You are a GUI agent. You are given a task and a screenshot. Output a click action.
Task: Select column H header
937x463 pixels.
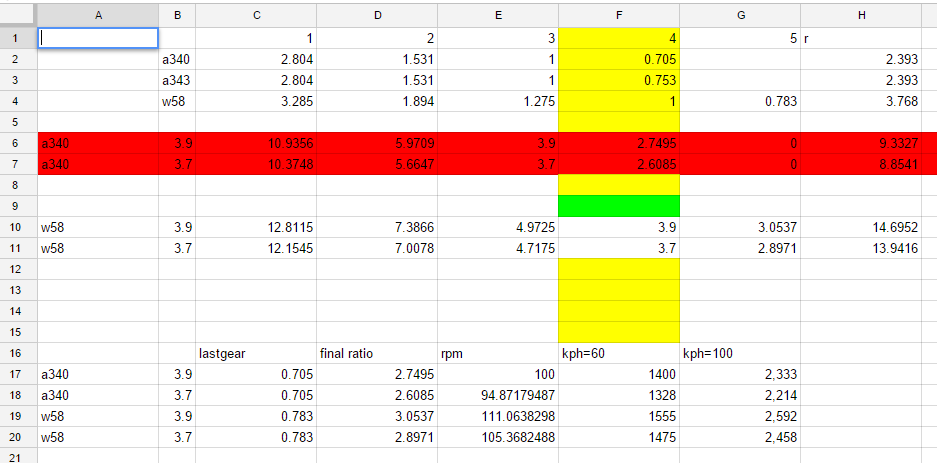click(x=868, y=14)
